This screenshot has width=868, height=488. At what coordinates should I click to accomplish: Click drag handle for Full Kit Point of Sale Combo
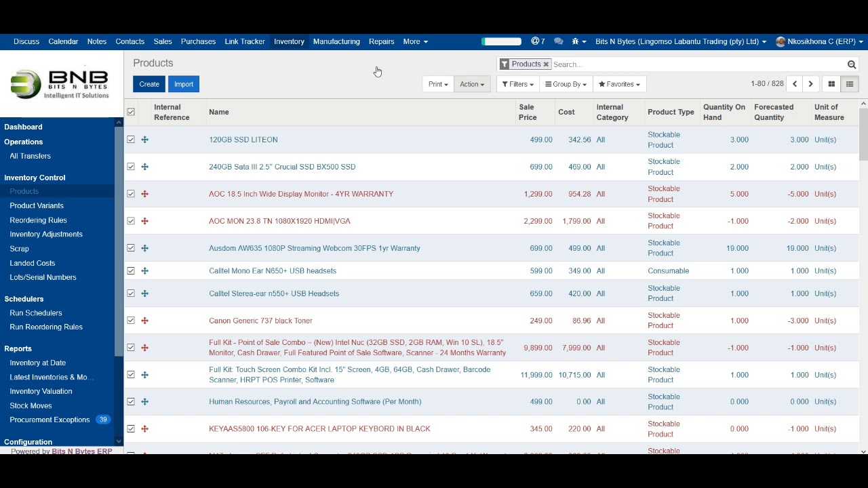[x=144, y=348]
